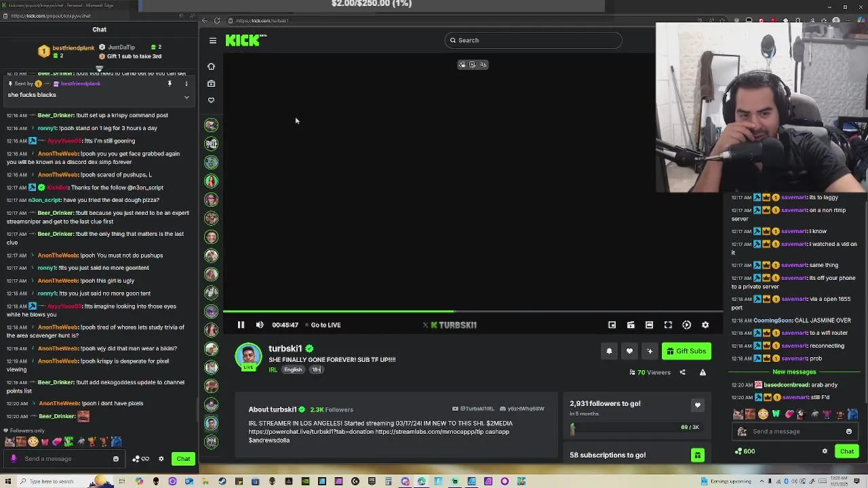Screen dimensions: 868x488
Task: Enter fullscreen in video player
Action: (x=668, y=325)
